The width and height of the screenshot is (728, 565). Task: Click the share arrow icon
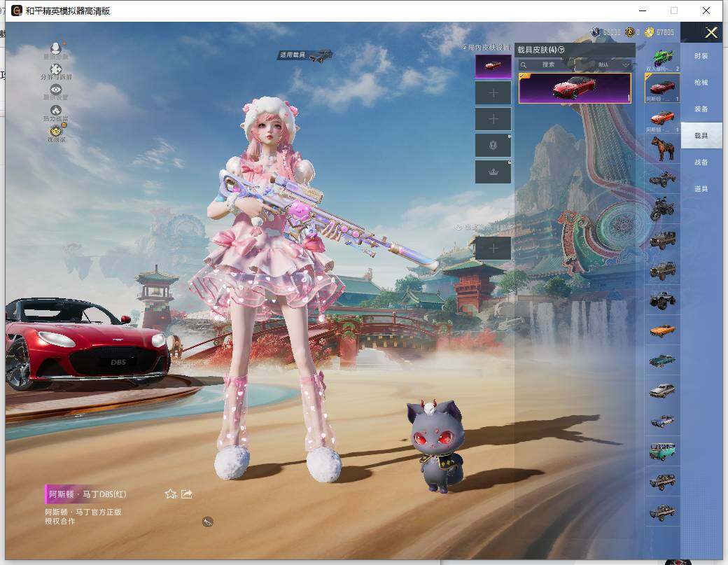187,494
